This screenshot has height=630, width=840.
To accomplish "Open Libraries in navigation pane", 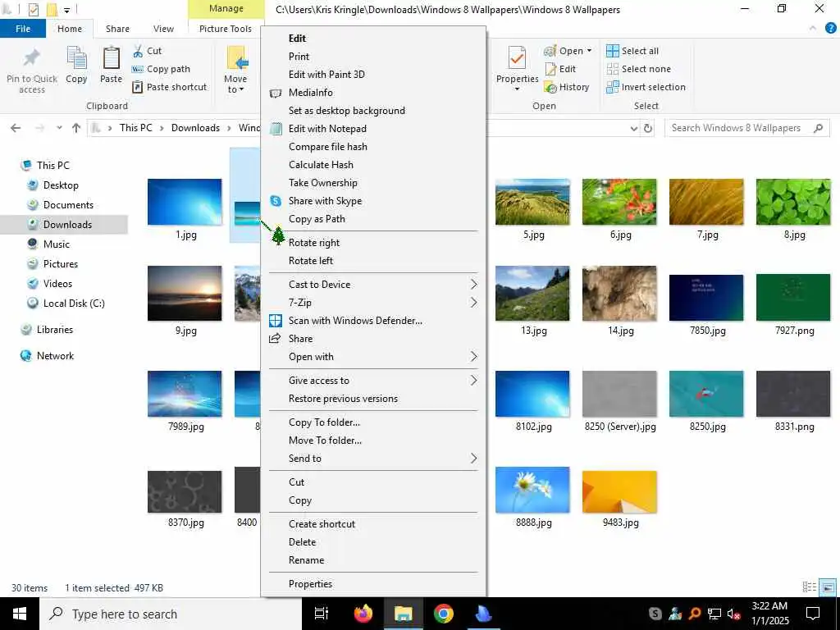I will click(x=55, y=330).
